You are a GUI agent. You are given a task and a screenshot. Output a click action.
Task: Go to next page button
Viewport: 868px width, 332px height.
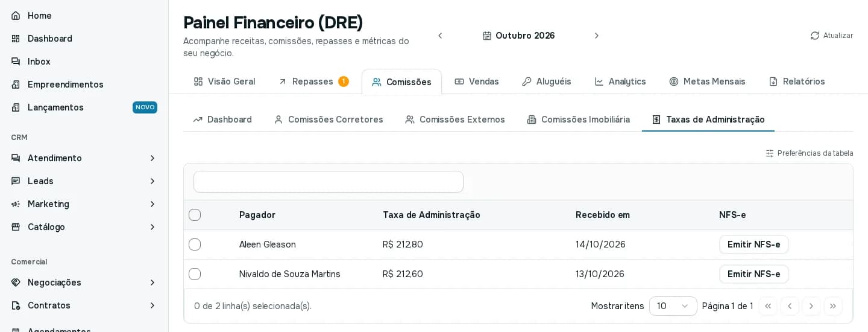coord(811,306)
